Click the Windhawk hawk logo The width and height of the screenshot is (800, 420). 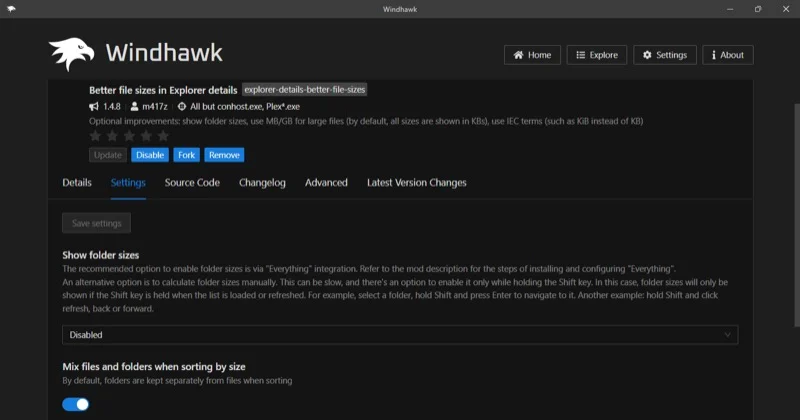pyautogui.click(x=71, y=53)
